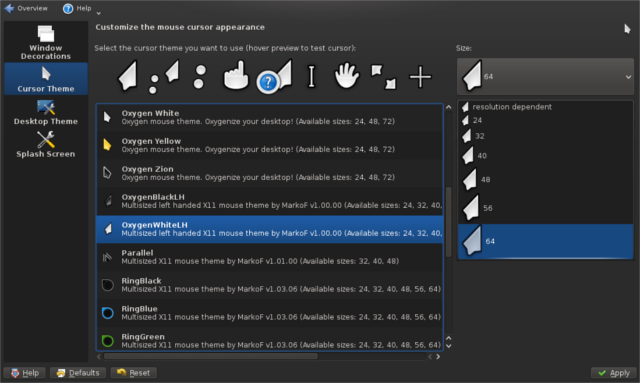The image size is (640, 383).
Task: Select the RingBlue theme
Action: [270, 313]
